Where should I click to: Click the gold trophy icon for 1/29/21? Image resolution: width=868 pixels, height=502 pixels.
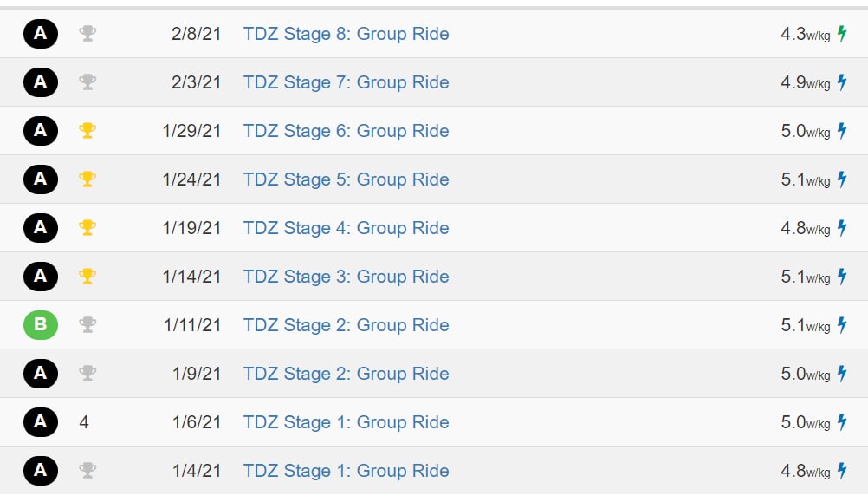(87, 131)
